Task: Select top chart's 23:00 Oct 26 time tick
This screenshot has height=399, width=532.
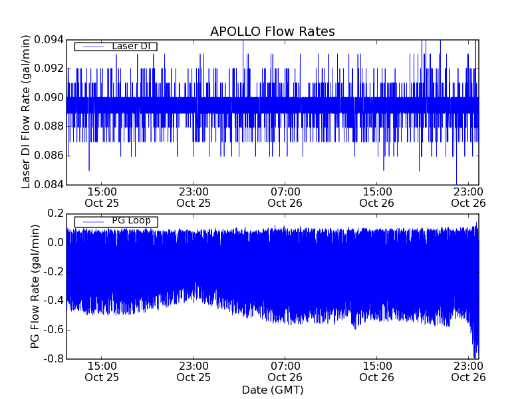Action: [468, 197]
